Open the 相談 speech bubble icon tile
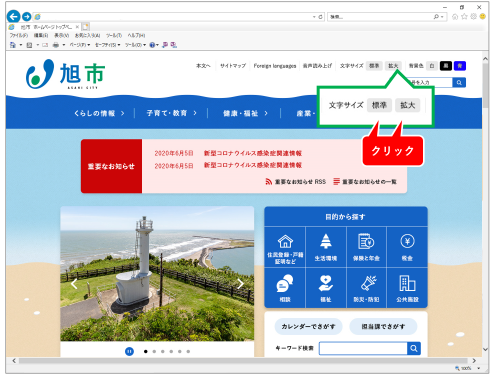This screenshot has height=375, width=500. (285, 288)
